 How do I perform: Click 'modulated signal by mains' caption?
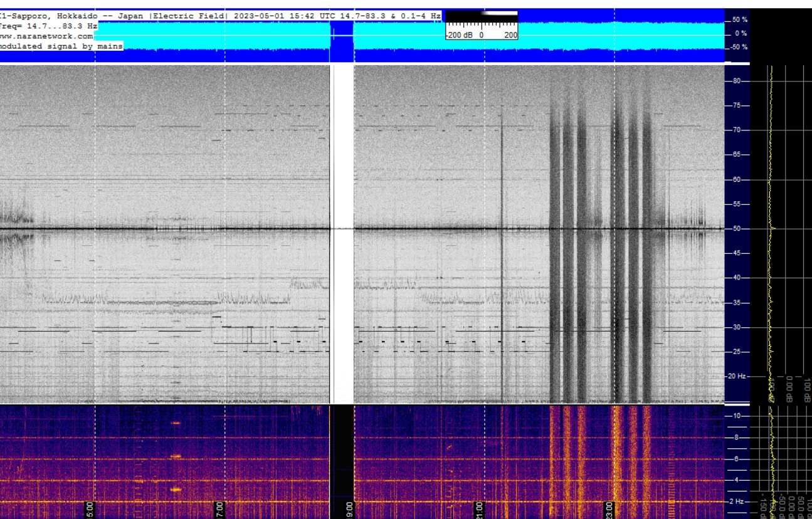click(x=61, y=46)
